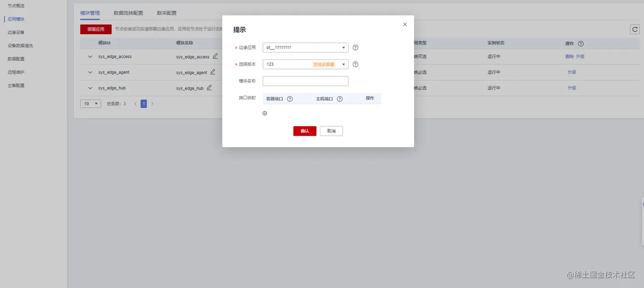The height and width of the screenshot is (288, 644).
Task: Click the help icon beside 主机端口
Action: pyautogui.click(x=340, y=99)
